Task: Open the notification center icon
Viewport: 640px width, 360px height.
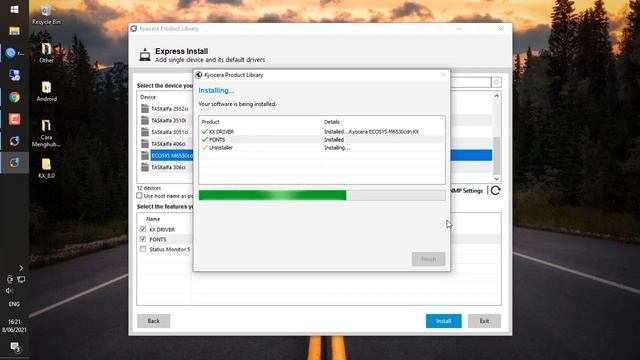Action: click(15, 347)
